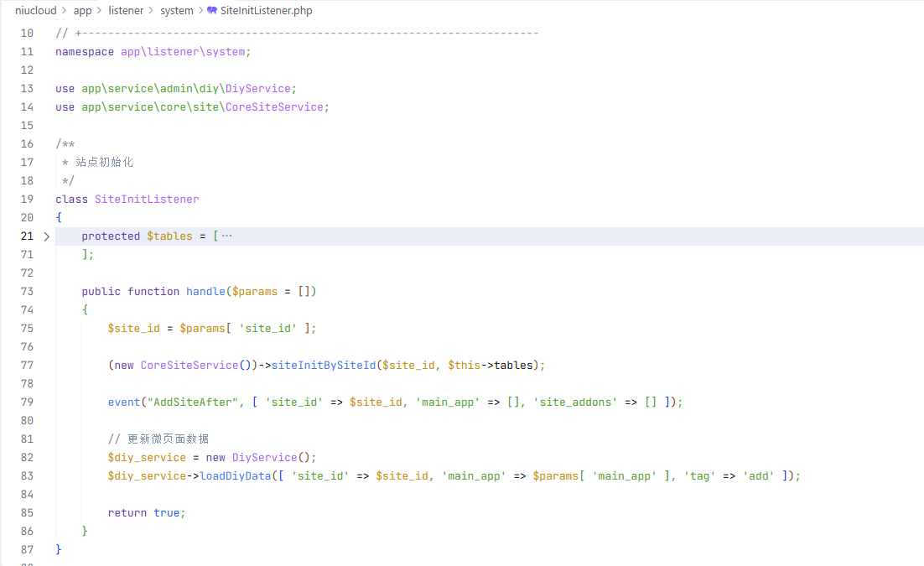Click SiteInitListener.php in the breadcrumb
This screenshot has width=924, height=566.
pyautogui.click(x=266, y=11)
